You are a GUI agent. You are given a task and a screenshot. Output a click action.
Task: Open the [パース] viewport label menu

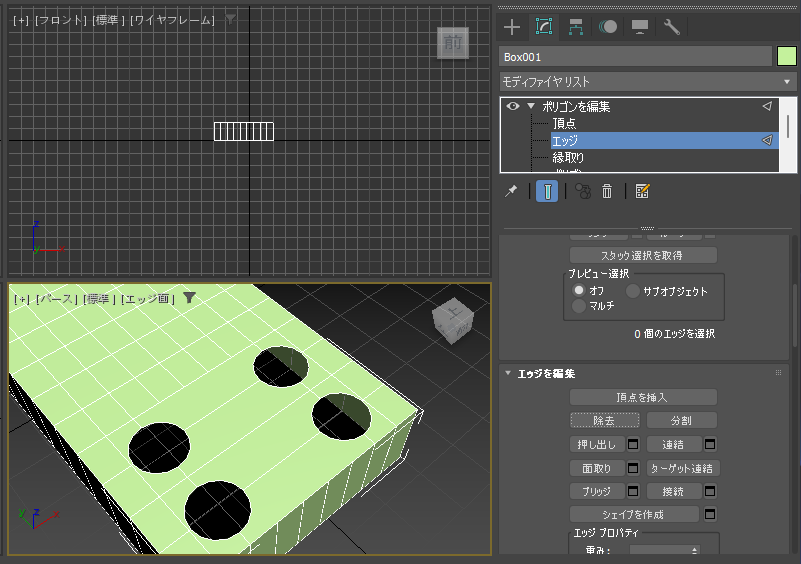click(x=56, y=299)
